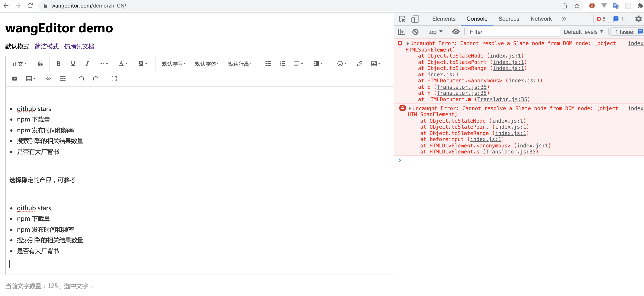Toggle editor fullscreen mode
Screen dimensions: 644x296
tap(114, 79)
